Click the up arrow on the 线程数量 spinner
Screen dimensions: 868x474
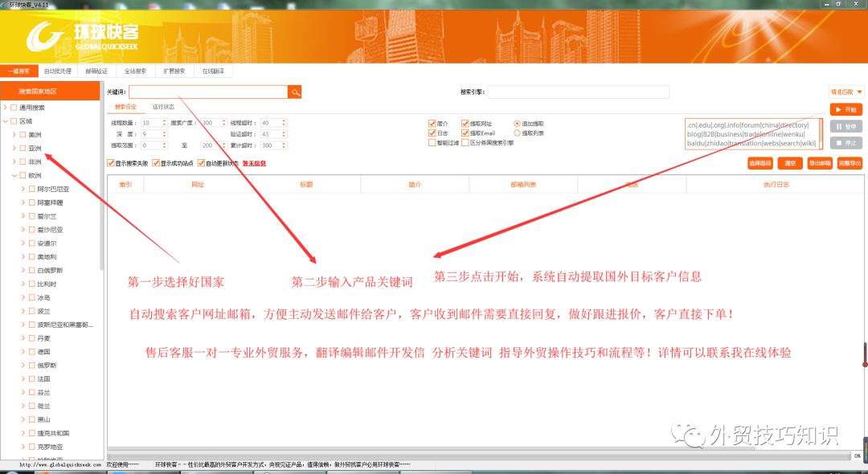click(x=164, y=121)
